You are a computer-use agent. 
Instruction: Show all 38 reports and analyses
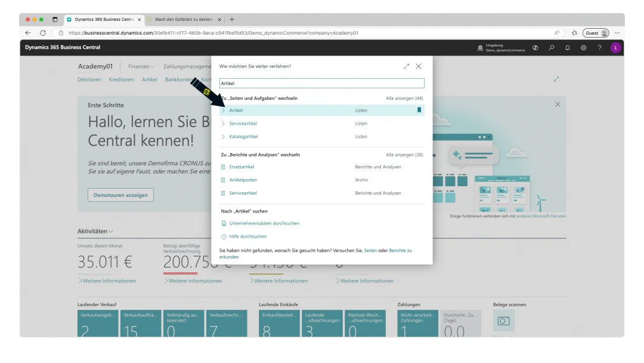(x=404, y=155)
